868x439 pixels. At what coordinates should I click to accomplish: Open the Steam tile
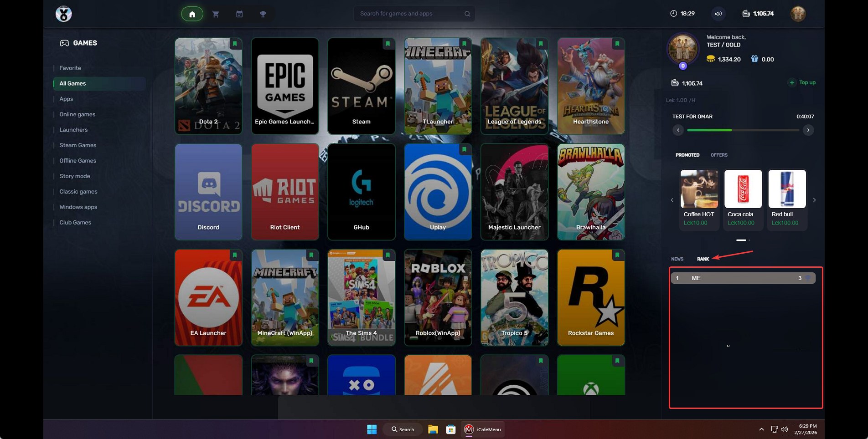point(362,86)
